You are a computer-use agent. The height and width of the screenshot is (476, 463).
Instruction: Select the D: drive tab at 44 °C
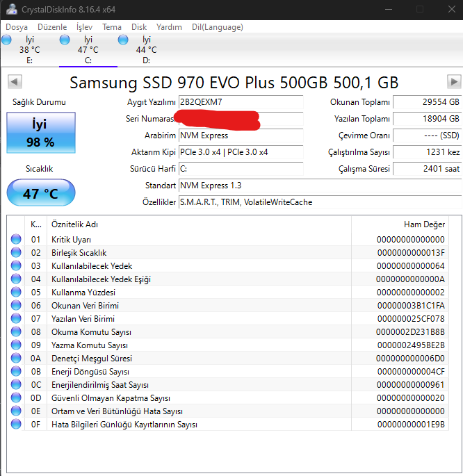pyautogui.click(x=146, y=50)
